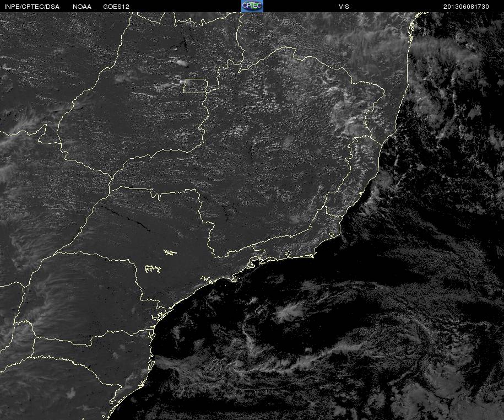Click the NOAA label in the header
504x420 pixels.
[x=82, y=7]
